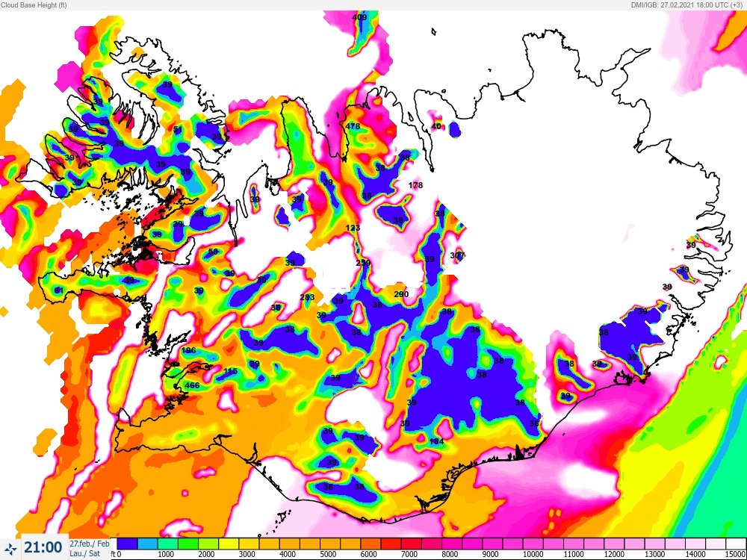Screen dimensions: 747x560
Task: Click the 115 cloud base value on map
Action: pos(230,371)
